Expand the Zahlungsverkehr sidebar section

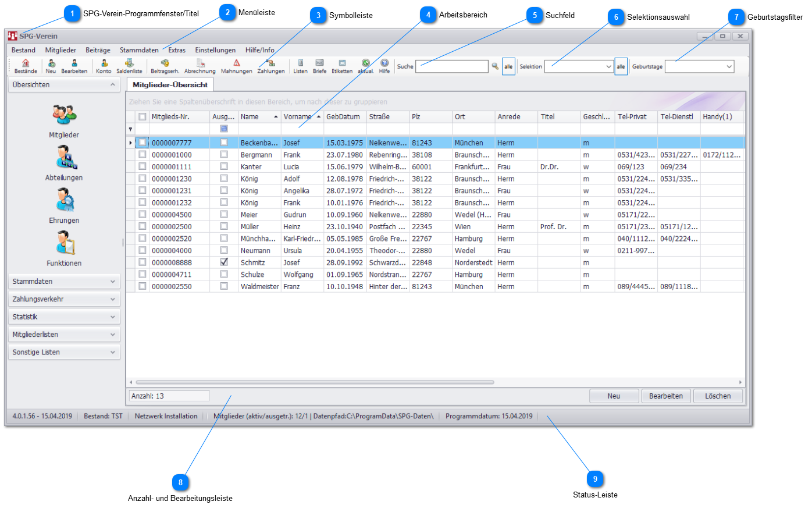click(x=64, y=299)
